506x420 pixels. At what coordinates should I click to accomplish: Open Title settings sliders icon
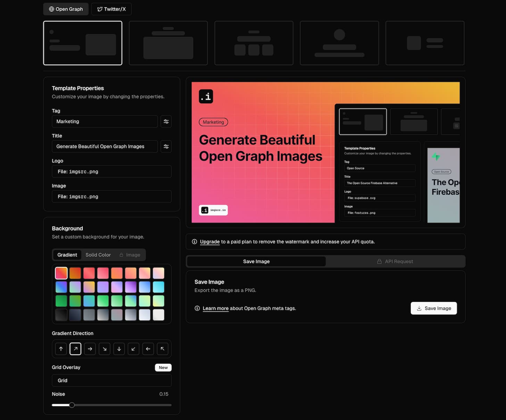pyautogui.click(x=166, y=146)
